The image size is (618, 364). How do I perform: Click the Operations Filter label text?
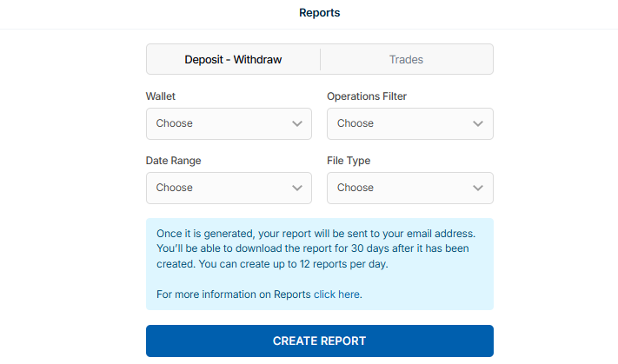pos(366,96)
